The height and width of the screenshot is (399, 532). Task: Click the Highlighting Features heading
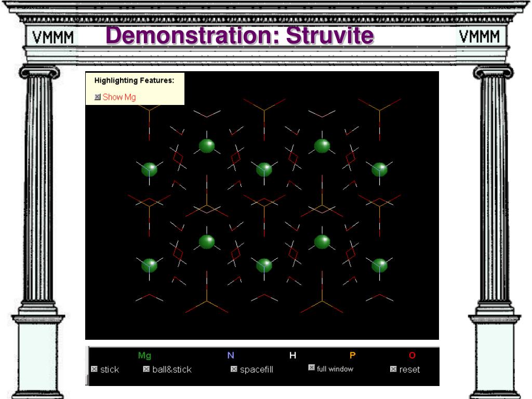pos(134,81)
